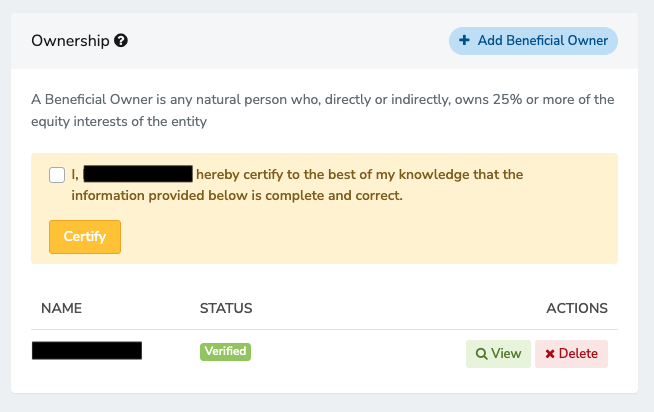Click the Beneficial Owner definition paragraph
The height and width of the screenshot is (412, 654).
click(x=322, y=111)
